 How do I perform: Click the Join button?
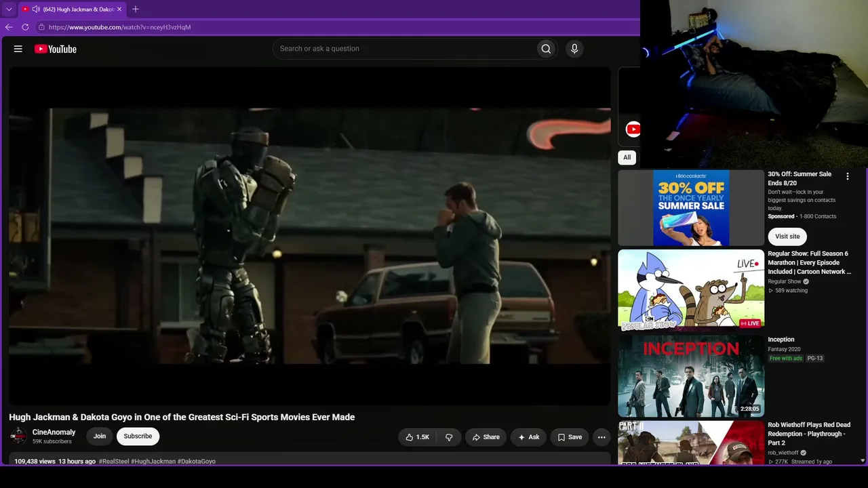(100, 436)
